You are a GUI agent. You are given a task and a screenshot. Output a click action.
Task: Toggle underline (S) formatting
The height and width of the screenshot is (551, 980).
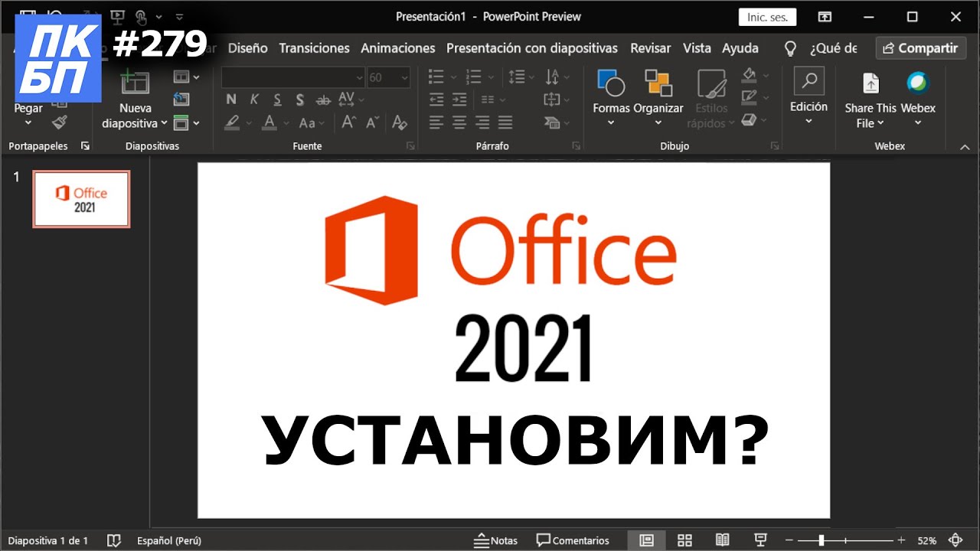[277, 99]
